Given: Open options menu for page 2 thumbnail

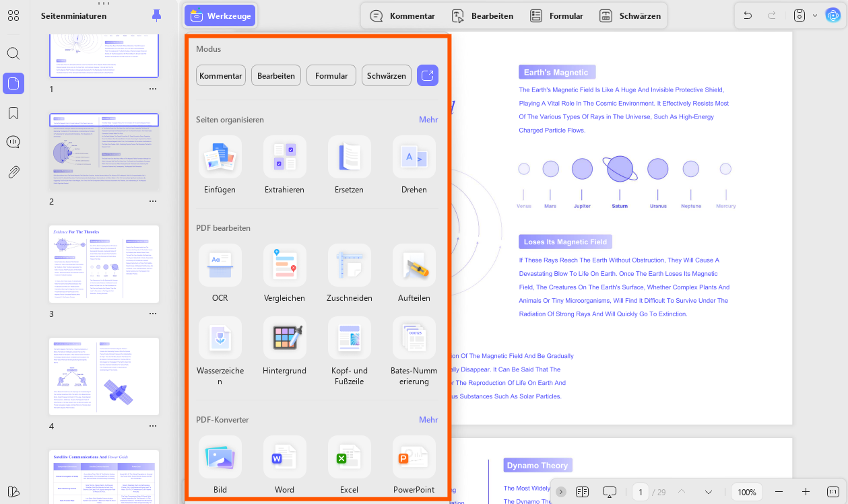Looking at the screenshot, I should pos(153,201).
